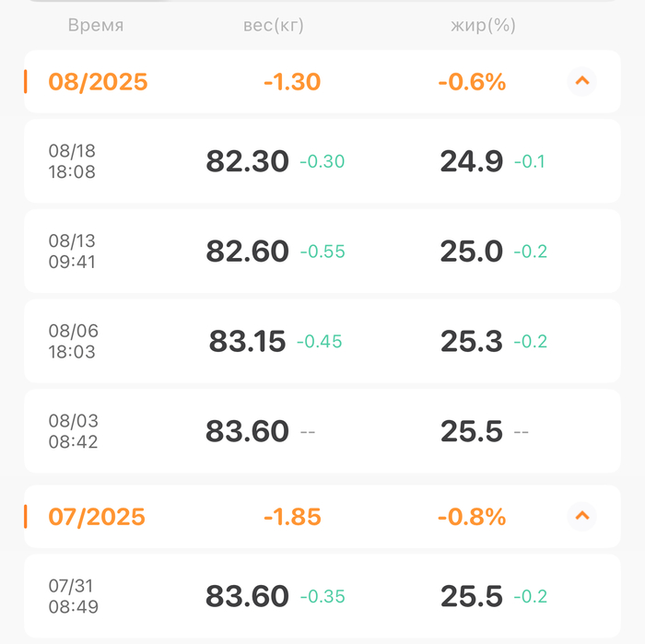Select the 25.0 fat percentage reading
This screenshot has width=645, height=644.
coord(472,252)
